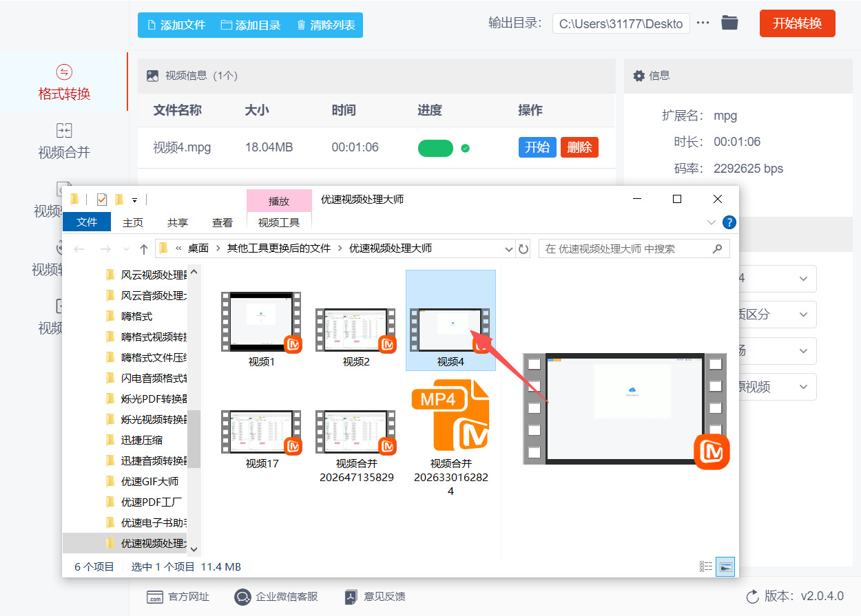Open the 原视频 dropdown in right panel
861x616 pixels.
(x=777, y=387)
